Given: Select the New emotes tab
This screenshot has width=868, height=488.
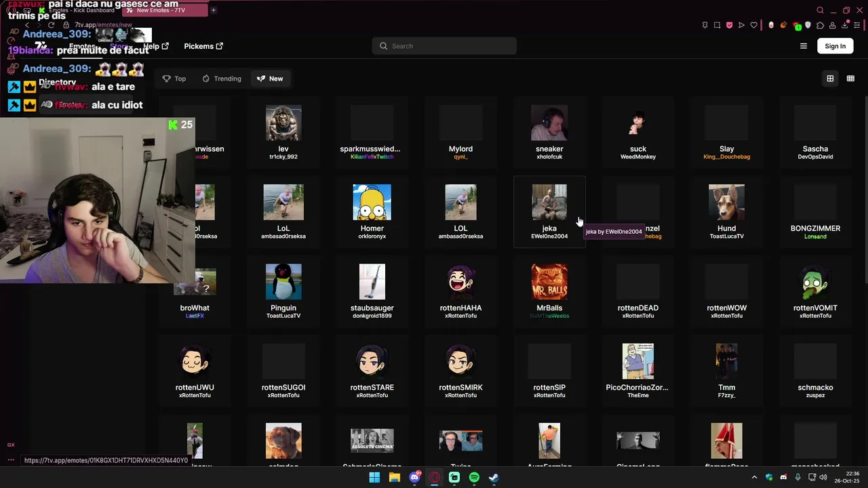Looking at the screenshot, I should coord(270,79).
